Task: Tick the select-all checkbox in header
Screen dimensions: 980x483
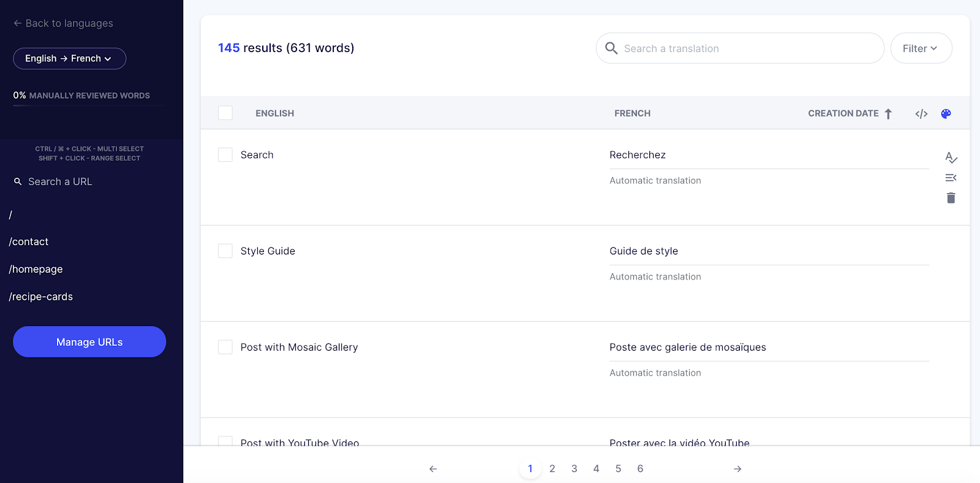Action: pyautogui.click(x=225, y=113)
